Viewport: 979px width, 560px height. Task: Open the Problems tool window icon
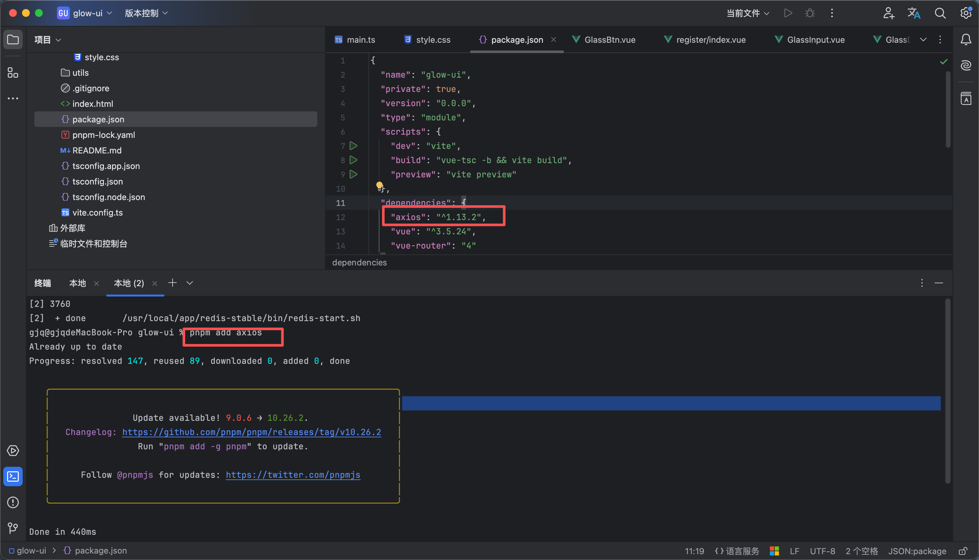[x=13, y=502]
